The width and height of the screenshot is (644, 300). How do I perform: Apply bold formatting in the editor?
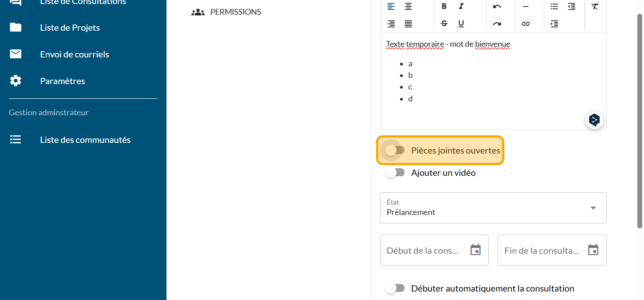(x=444, y=6)
